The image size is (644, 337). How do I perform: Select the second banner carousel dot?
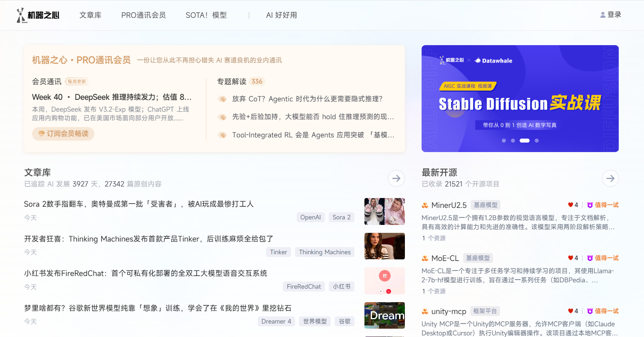pyautogui.click(x=513, y=141)
